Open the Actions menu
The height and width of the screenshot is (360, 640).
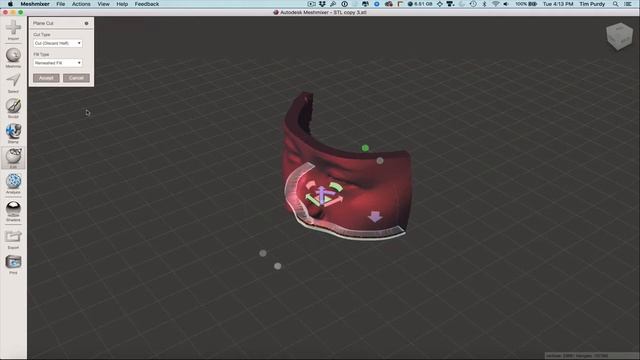[x=81, y=4]
